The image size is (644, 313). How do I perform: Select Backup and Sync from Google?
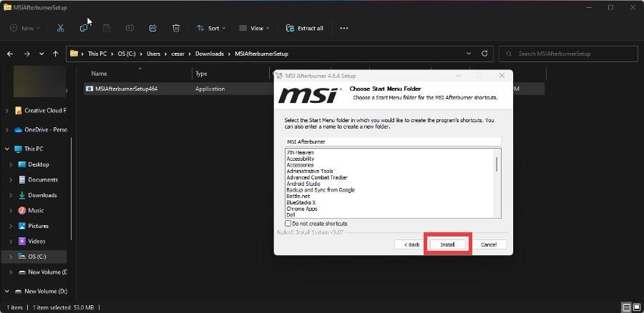(321, 190)
